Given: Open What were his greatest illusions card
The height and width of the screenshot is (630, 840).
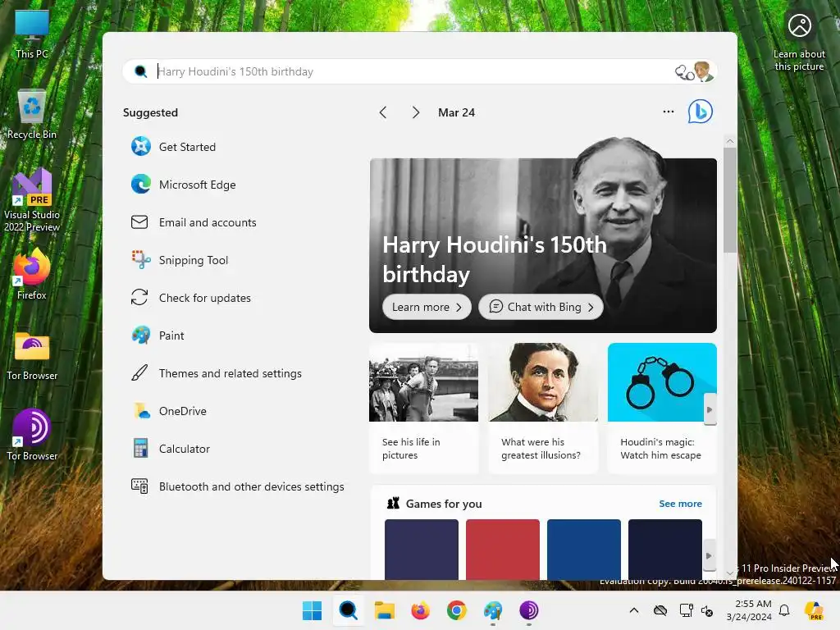Looking at the screenshot, I should (x=543, y=409).
